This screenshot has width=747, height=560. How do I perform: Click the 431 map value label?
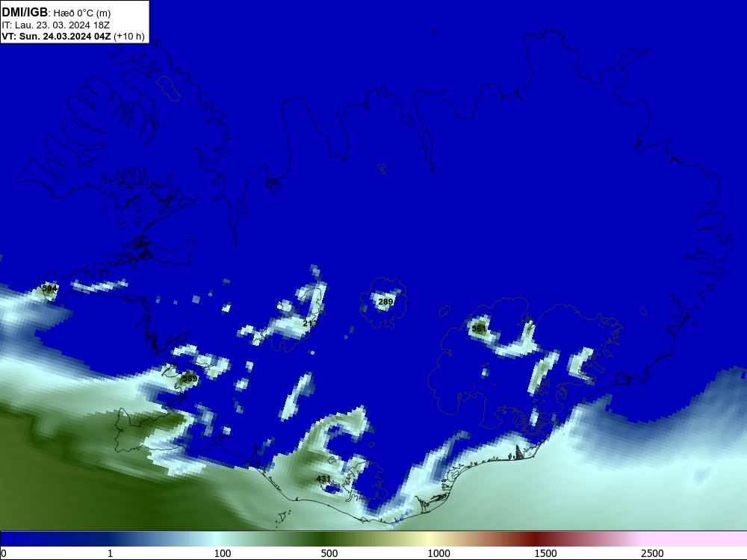[323, 479]
